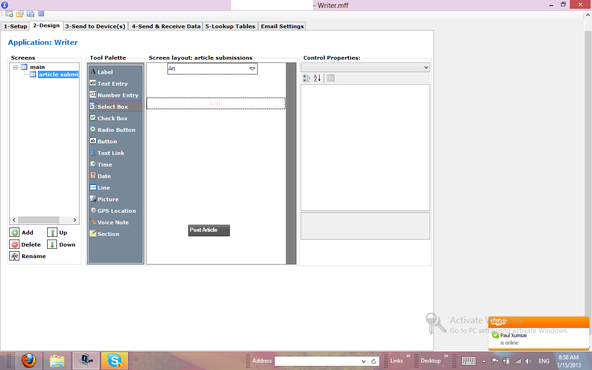
Task: Click the open folder toolbar icon
Action: click(20, 14)
